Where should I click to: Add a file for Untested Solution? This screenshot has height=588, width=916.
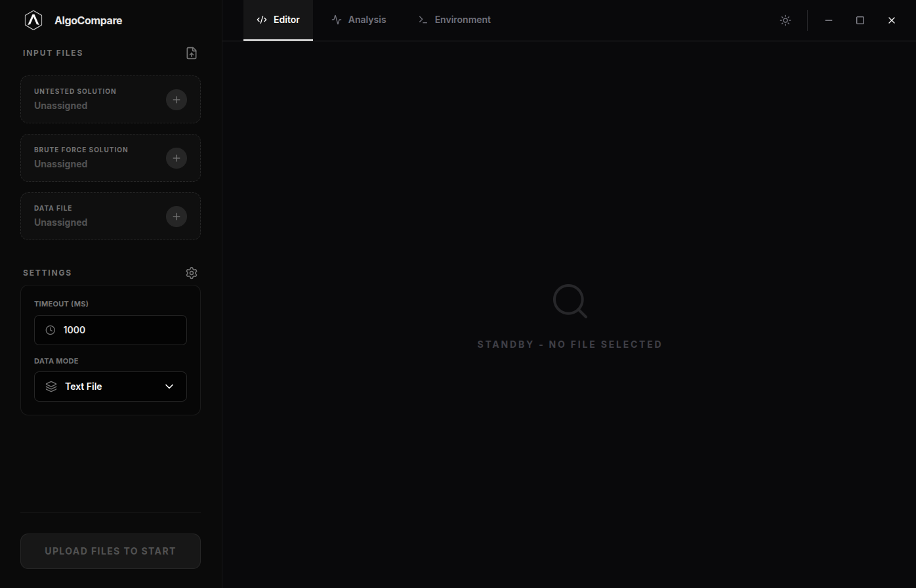[177, 100]
